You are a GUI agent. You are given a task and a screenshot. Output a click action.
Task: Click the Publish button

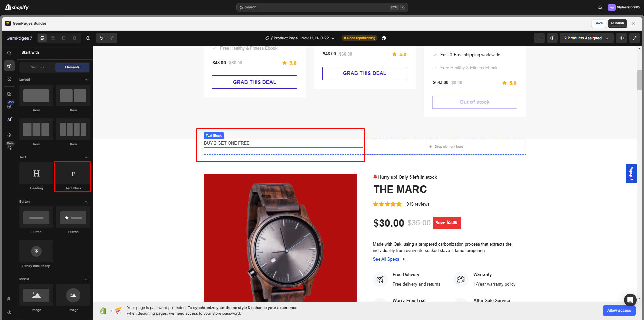click(x=617, y=23)
